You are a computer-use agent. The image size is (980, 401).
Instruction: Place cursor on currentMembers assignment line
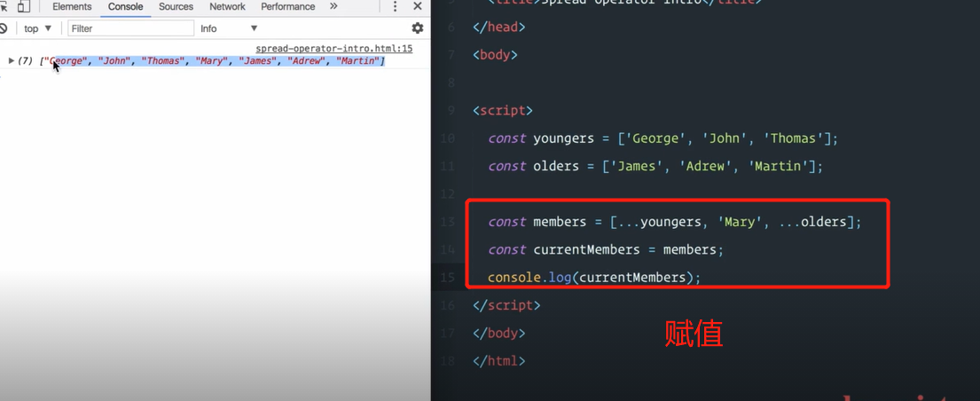click(x=606, y=249)
